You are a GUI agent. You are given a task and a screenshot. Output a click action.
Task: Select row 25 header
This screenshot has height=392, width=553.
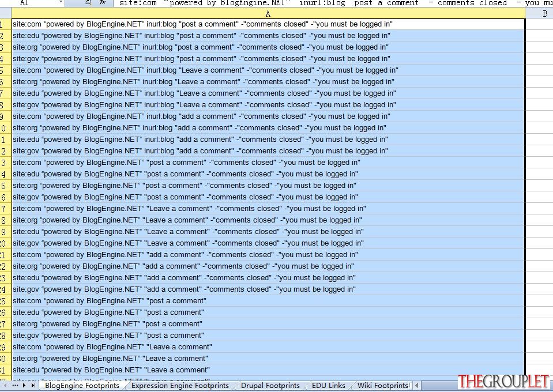5,301
